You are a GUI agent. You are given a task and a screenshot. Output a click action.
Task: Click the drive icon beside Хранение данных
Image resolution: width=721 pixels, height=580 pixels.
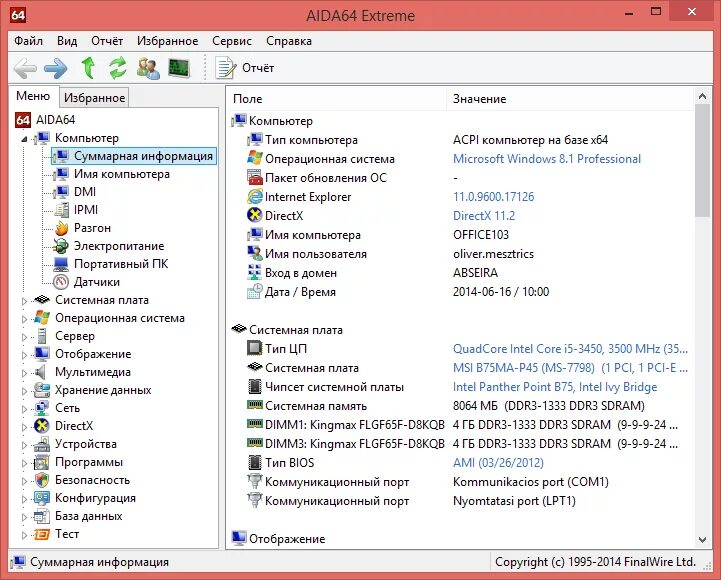coord(42,390)
